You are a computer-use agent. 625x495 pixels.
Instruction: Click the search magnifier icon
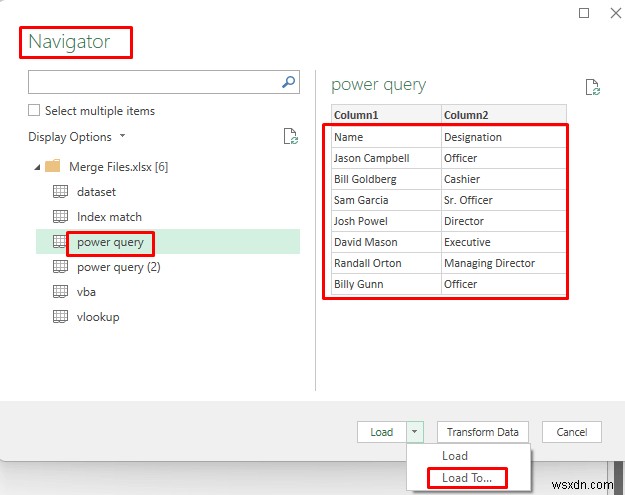289,82
